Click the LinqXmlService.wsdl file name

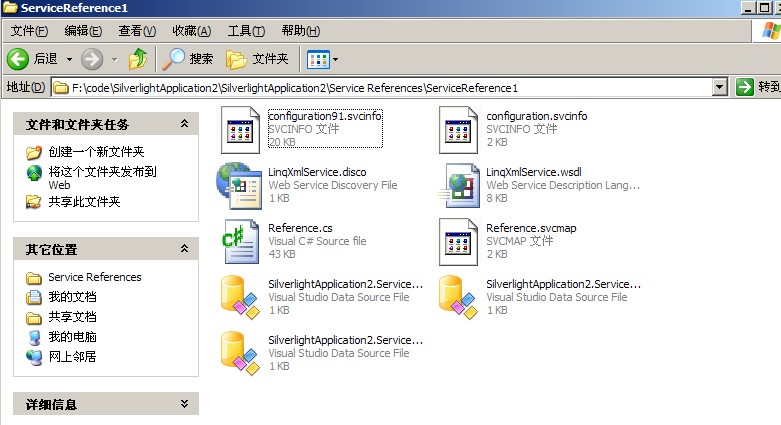[533, 172]
